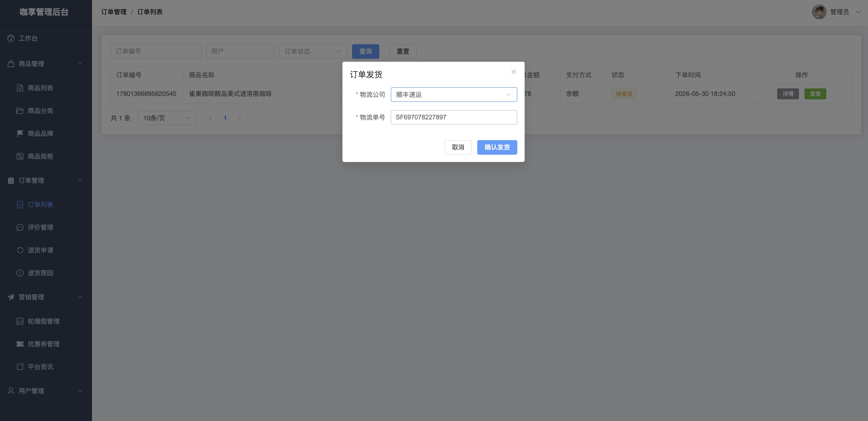Open the 订单状态 filter dropdown
The width and height of the screenshot is (868, 421).
coord(313,51)
